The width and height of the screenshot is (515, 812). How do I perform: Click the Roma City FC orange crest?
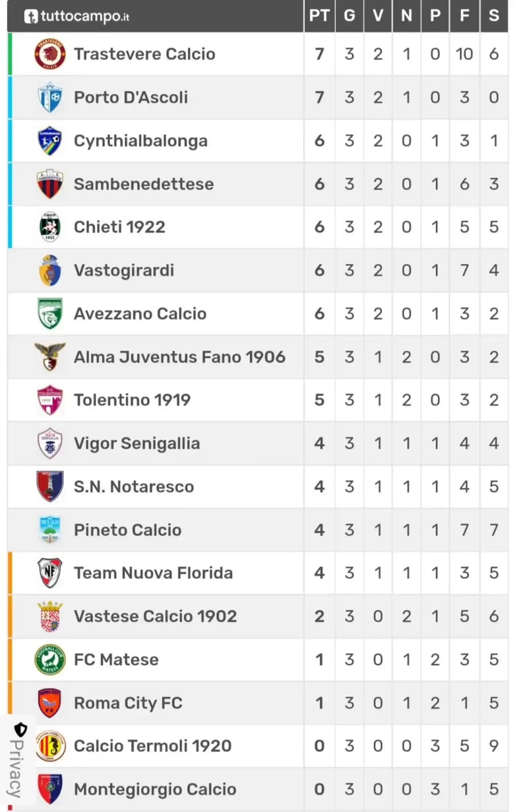(50, 703)
